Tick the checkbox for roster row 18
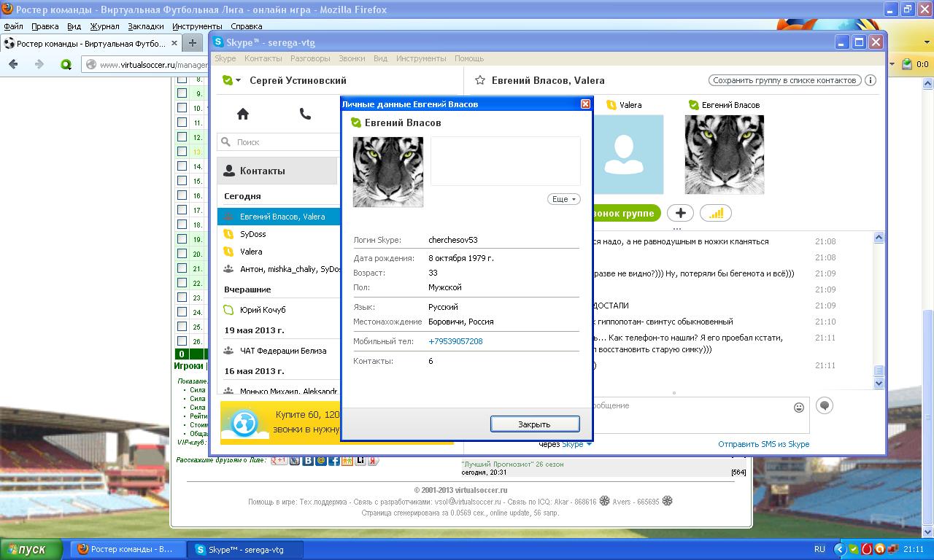This screenshot has width=934, height=560. (182, 225)
